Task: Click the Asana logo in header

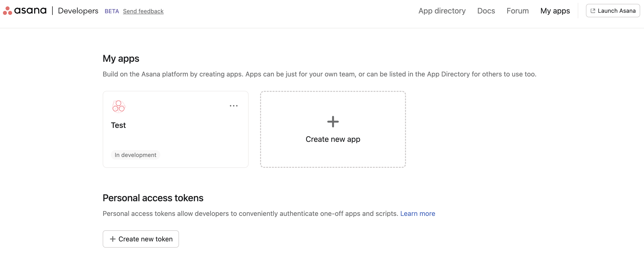Action: tap(24, 11)
